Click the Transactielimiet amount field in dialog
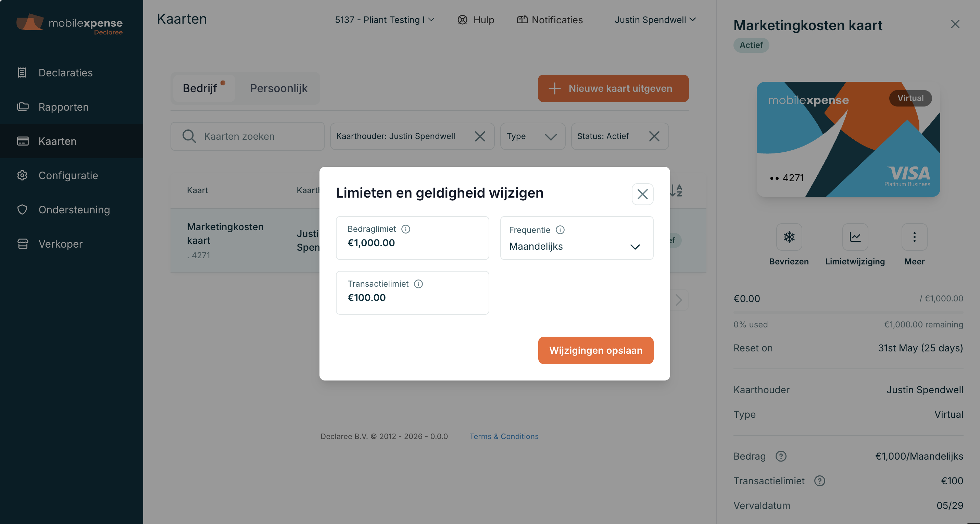 click(412, 293)
